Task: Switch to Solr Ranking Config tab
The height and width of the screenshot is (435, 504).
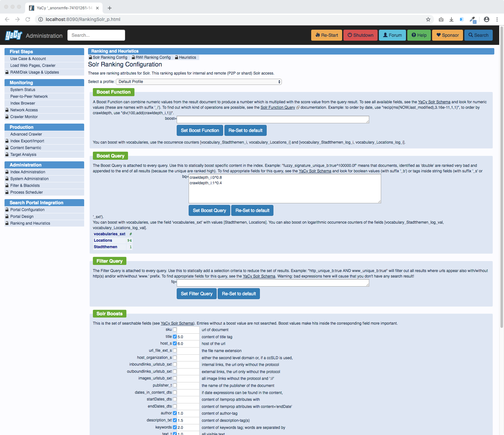Action: click(108, 57)
